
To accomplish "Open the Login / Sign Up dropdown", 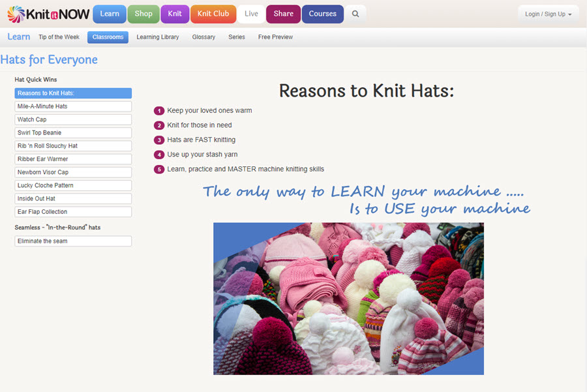I will (x=548, y=14).
